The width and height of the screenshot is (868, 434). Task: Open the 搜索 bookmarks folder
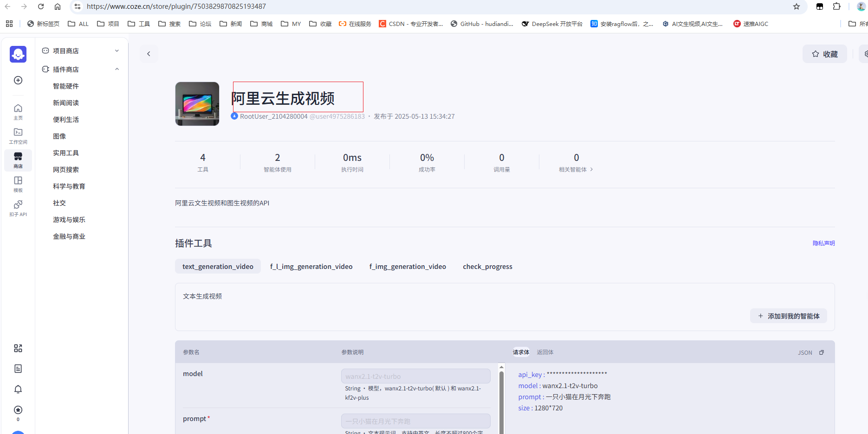tap(169, 24)
